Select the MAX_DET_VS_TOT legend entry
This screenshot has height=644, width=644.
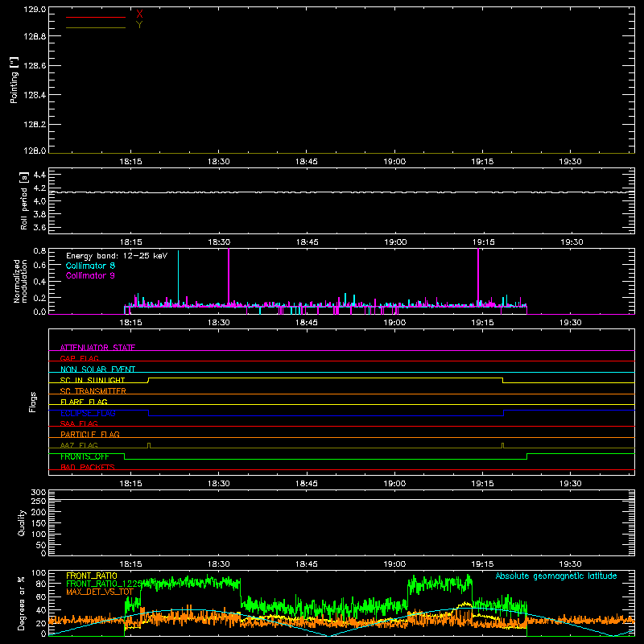[100, 592]
